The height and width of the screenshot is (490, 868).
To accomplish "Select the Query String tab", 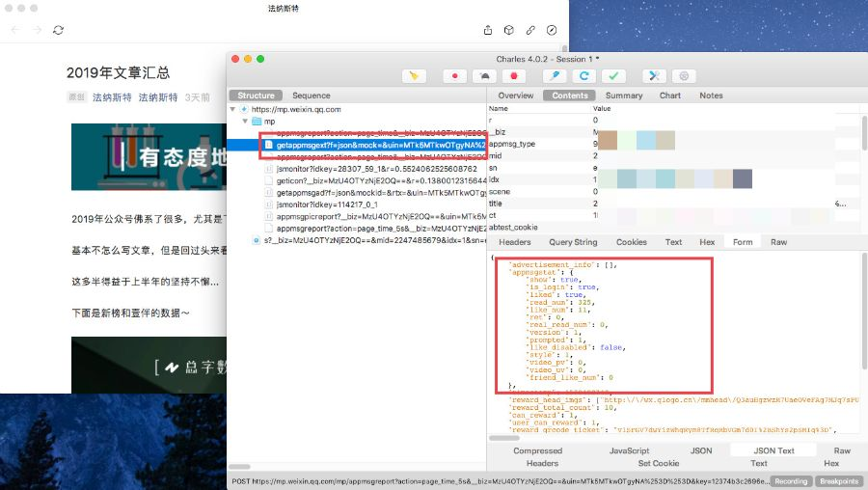I will click(x=573, y=242).
